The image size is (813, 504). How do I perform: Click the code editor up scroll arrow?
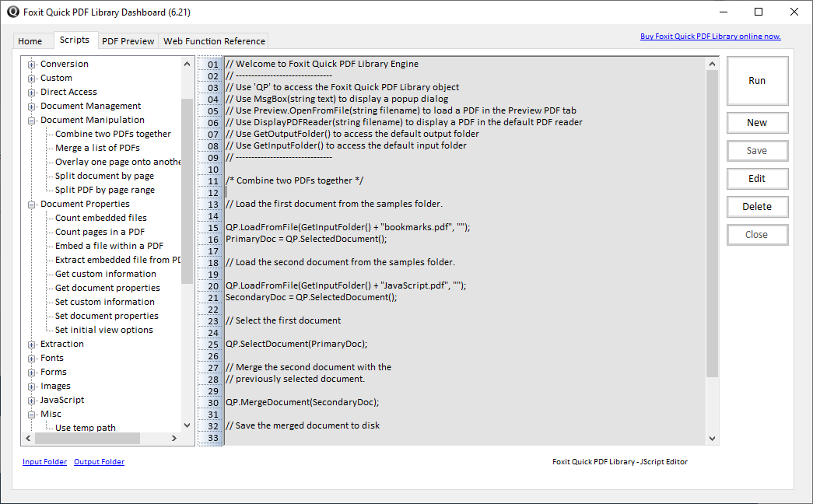(x=712, y=64)
